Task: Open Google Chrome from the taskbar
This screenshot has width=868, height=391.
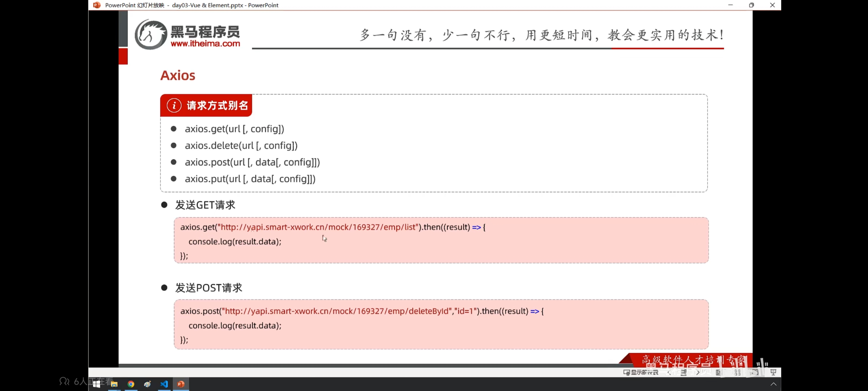Action: point(131,384)
